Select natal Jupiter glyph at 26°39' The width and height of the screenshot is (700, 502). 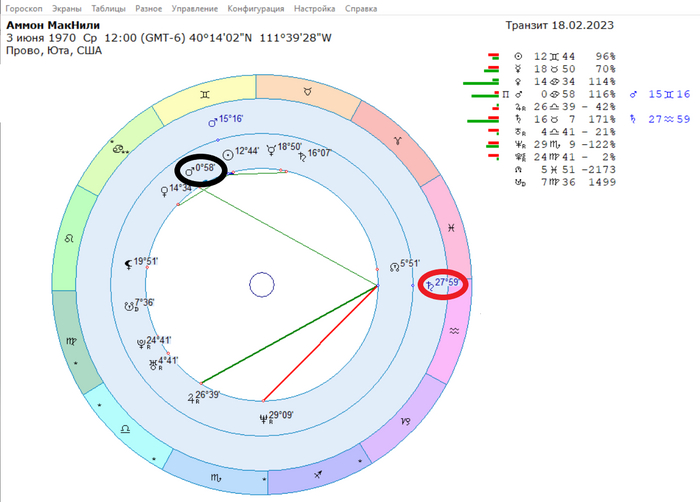(192, 398)
